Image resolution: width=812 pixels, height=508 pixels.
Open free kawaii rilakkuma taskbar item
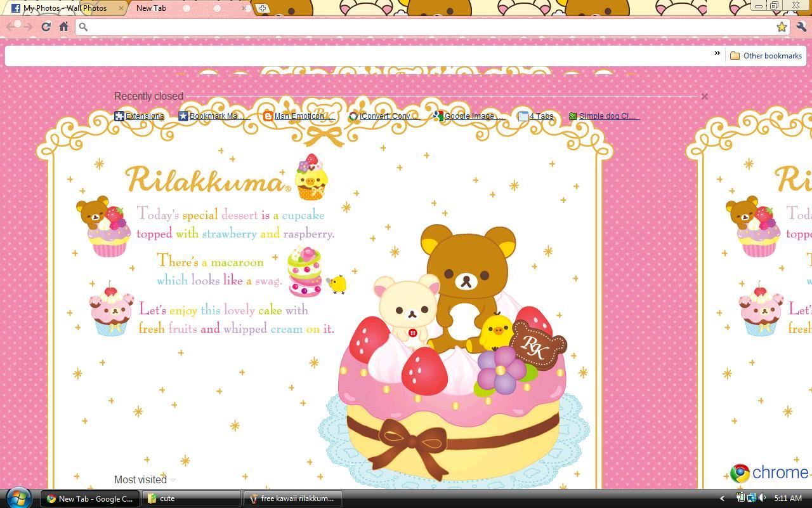coord(292,498)
